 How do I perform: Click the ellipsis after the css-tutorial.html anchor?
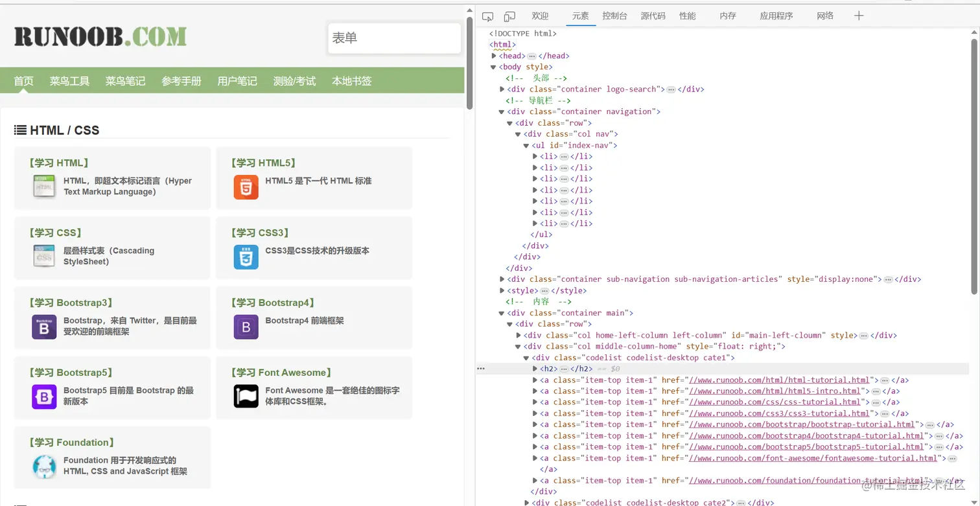pos(876,402)
